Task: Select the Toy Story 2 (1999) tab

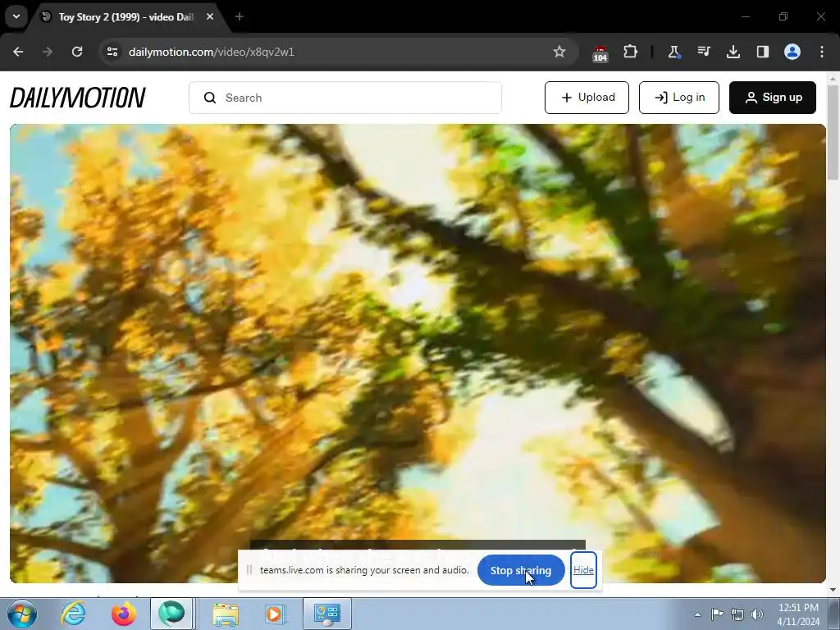Action: (126, 16)
